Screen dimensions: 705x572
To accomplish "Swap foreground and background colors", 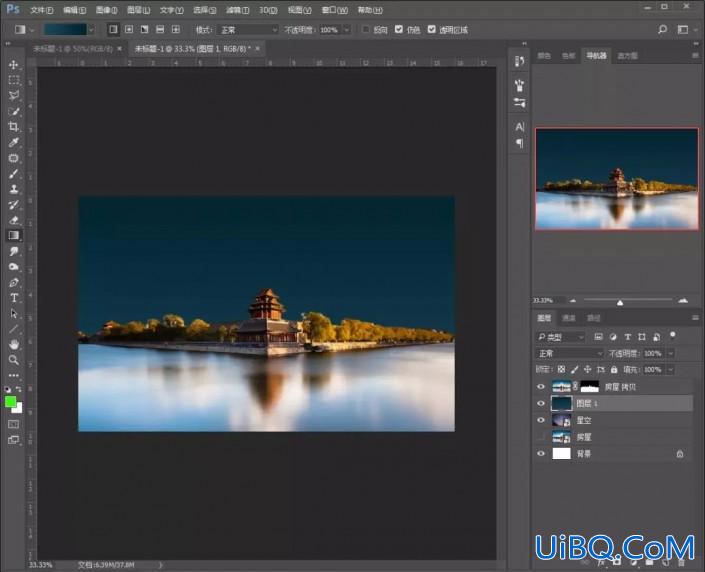I will pyautogui.click(x=19, y=389).
